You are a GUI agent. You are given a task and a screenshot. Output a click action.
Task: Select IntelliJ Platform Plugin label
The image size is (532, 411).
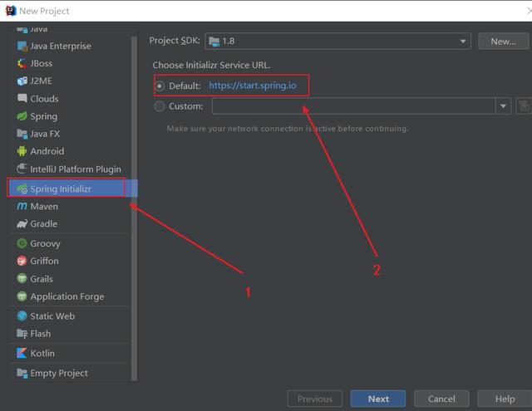[76, 169]
